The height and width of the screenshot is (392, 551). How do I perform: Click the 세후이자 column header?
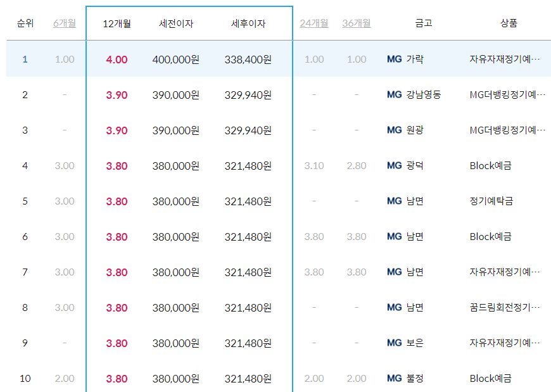(x=248, y=23)
